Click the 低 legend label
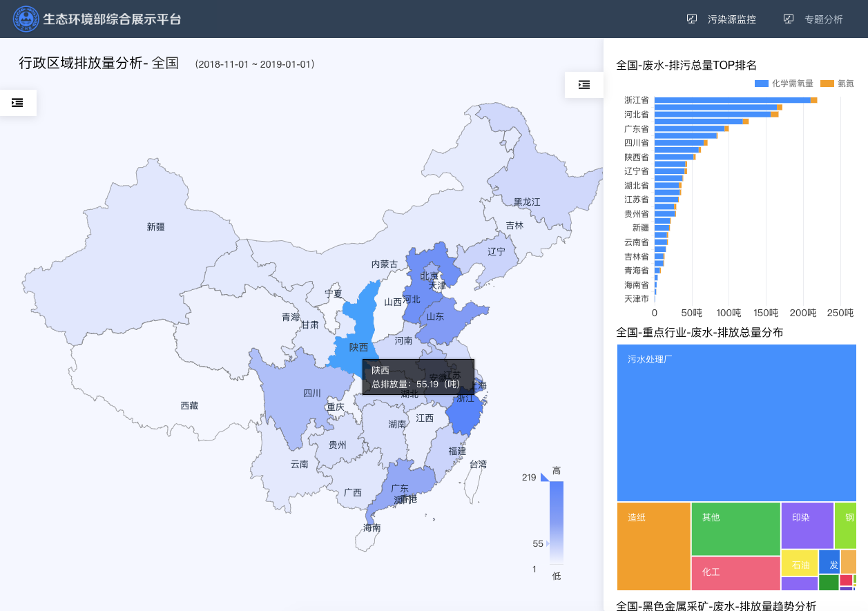The image size is (868, 611). (x=557, y=576)
